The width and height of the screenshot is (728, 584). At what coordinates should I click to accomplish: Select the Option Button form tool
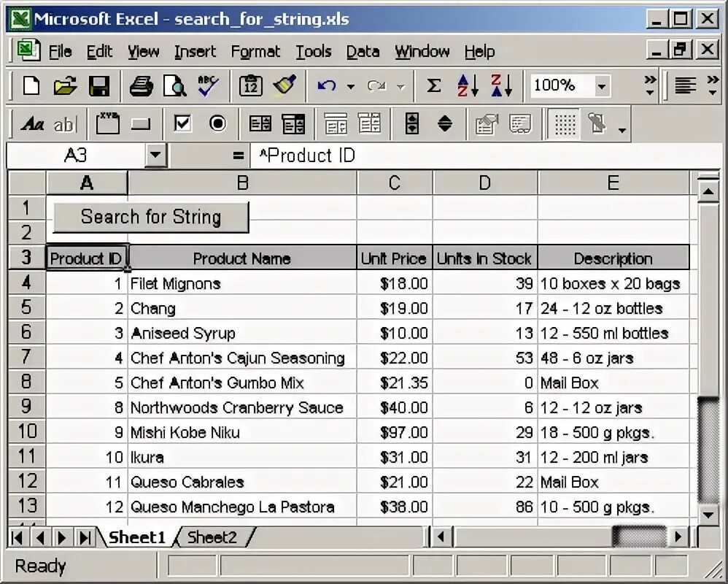(x=218, y=123)
